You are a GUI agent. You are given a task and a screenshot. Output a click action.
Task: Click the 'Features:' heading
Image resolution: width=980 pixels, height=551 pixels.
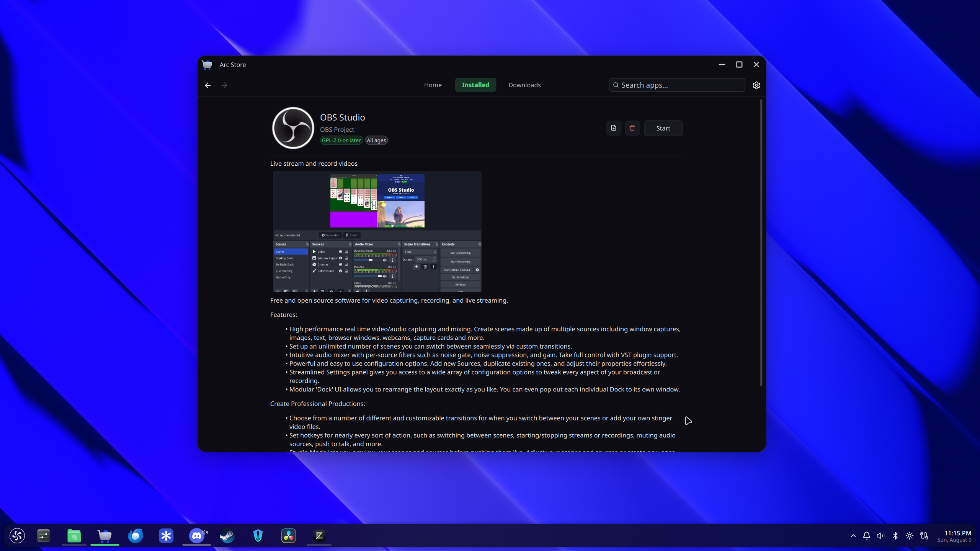click(283, 315)
